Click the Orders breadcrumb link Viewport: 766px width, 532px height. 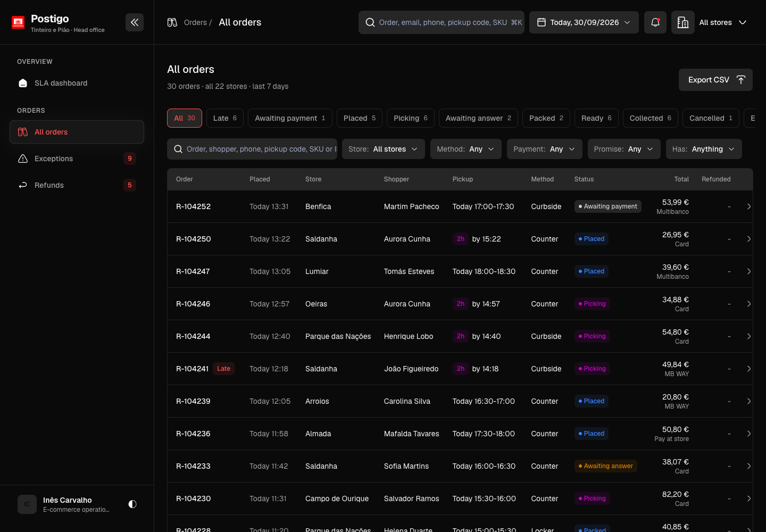pos(195,22)
